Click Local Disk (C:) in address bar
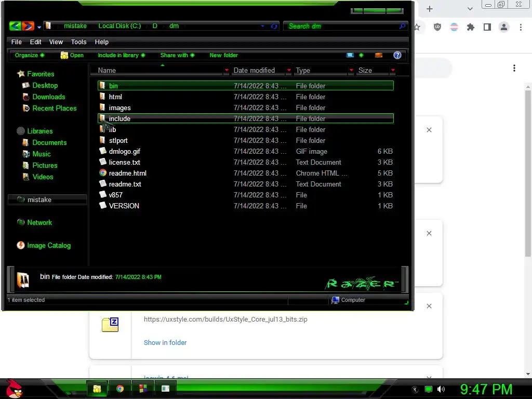The image size is (532, 399). pos(119,26)
